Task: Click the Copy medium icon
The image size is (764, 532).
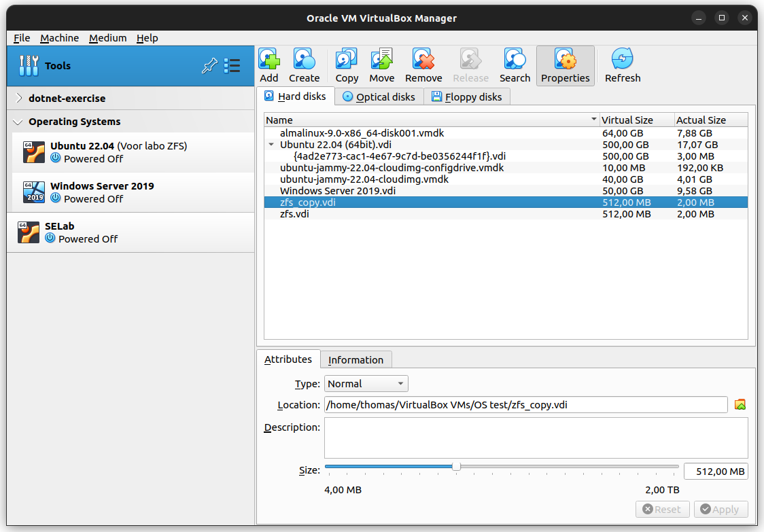Action: coord(346,65)
